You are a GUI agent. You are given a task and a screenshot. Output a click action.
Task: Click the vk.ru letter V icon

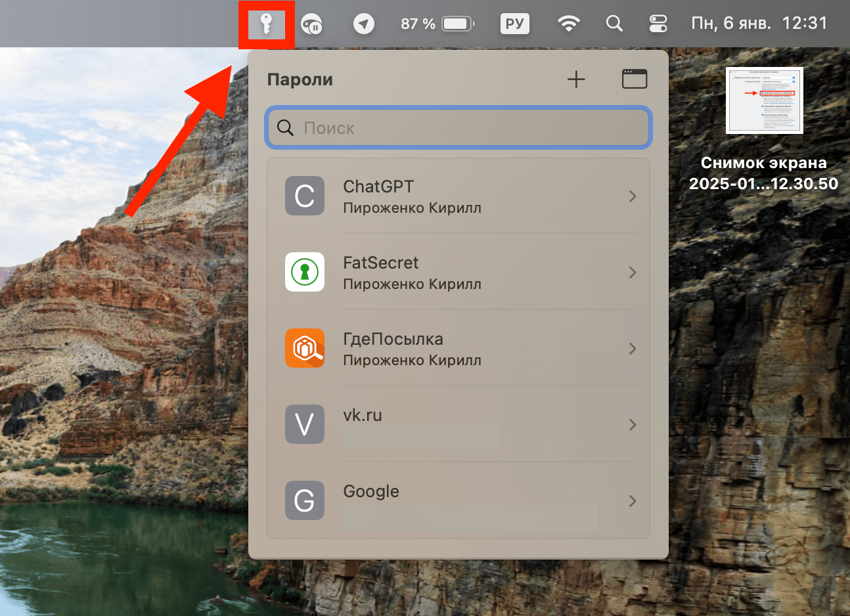pyautogui.click(x=305, y=424)
